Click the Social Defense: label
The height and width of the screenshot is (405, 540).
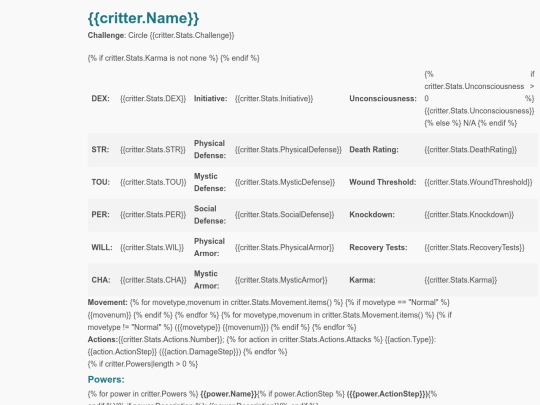coord(210,215)
